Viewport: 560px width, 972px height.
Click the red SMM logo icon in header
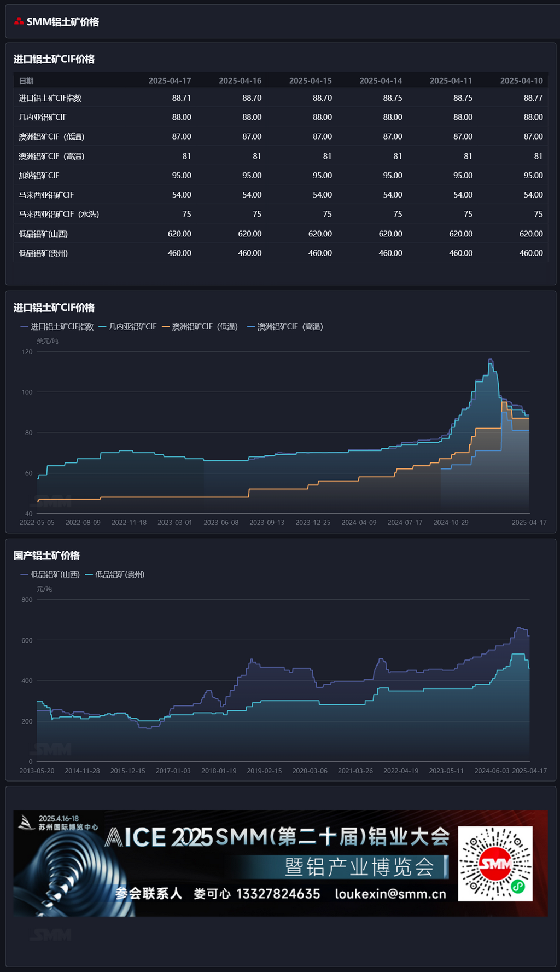19,21
